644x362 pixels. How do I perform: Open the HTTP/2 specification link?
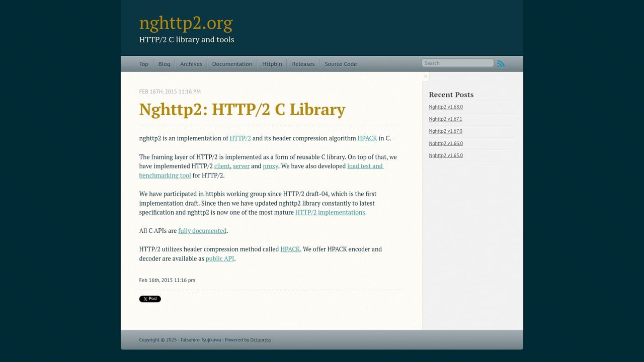[x=240, y=138]
